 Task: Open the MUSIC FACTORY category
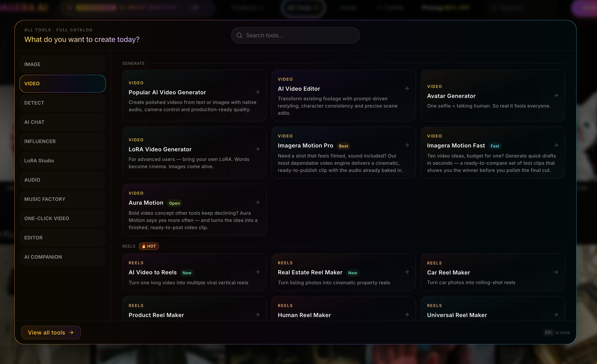coord(62,199)
